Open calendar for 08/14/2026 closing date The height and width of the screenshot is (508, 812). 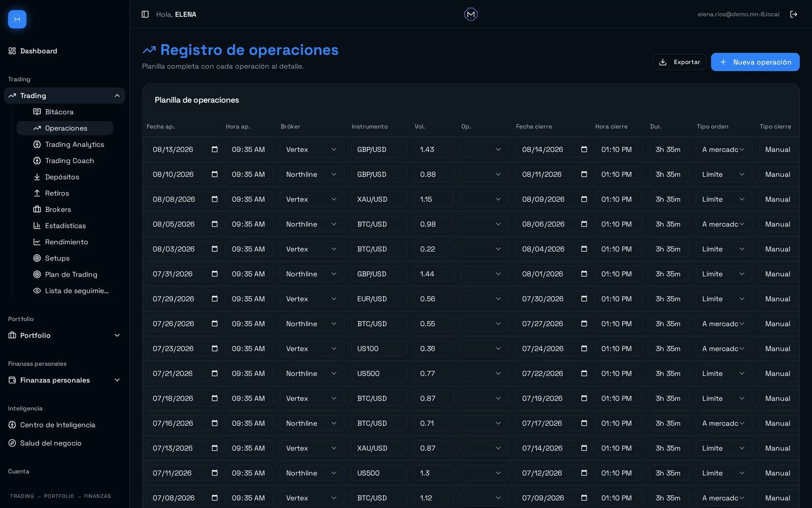tap(584, 149)
